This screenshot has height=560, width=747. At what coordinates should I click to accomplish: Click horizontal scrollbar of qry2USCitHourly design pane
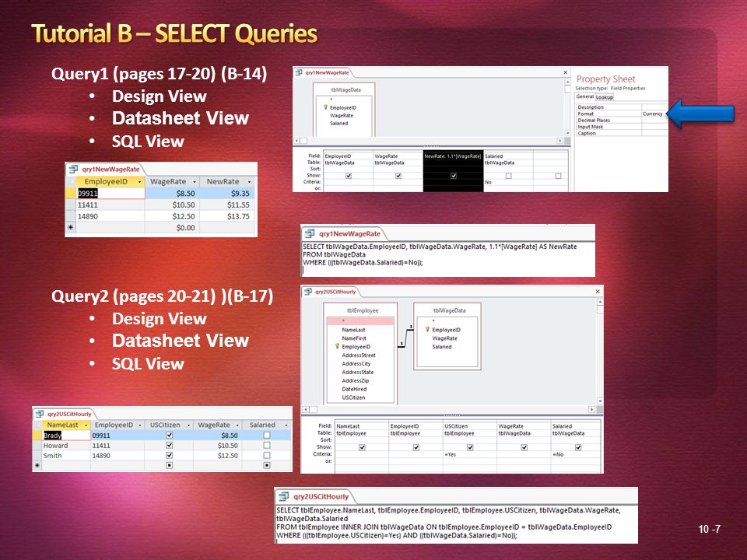point(449,409)
